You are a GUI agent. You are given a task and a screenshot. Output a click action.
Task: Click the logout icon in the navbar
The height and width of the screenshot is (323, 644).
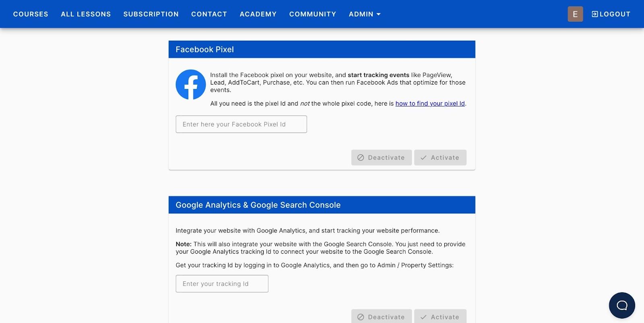tap(594, 14)
